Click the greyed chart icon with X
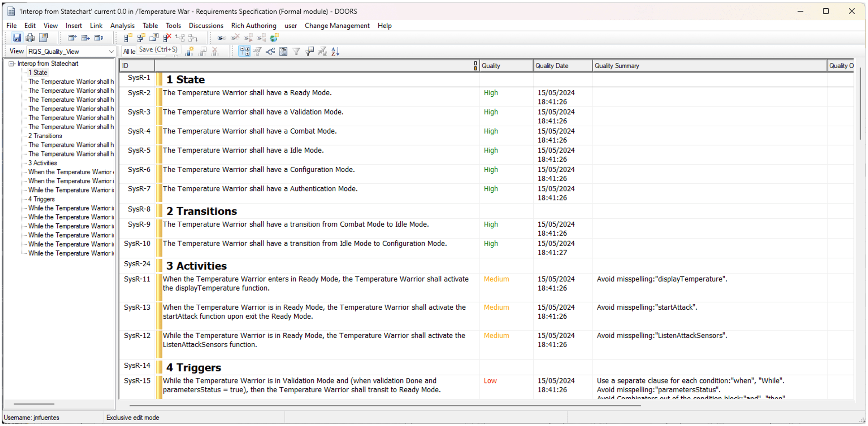The image size is (868, 426). click(215, 52)
